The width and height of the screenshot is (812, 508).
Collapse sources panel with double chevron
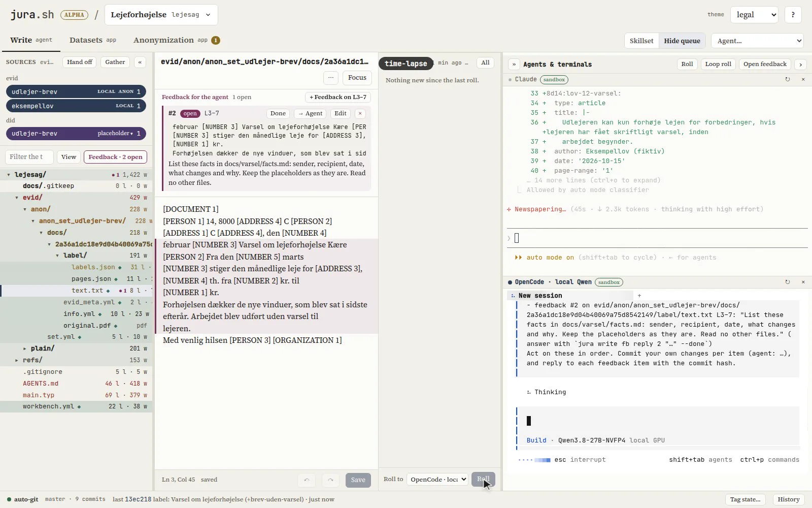click(140, 62)
